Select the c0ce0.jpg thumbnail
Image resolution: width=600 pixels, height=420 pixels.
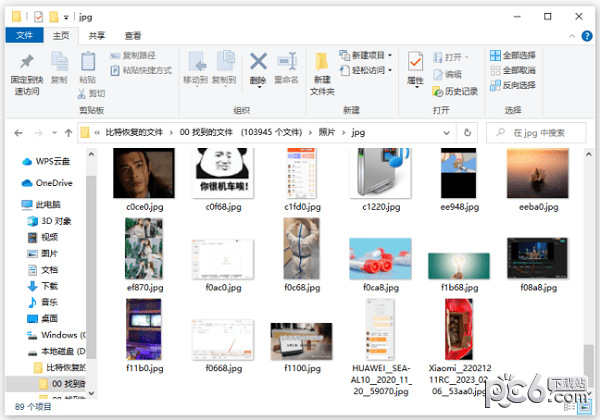click(144, 173)
